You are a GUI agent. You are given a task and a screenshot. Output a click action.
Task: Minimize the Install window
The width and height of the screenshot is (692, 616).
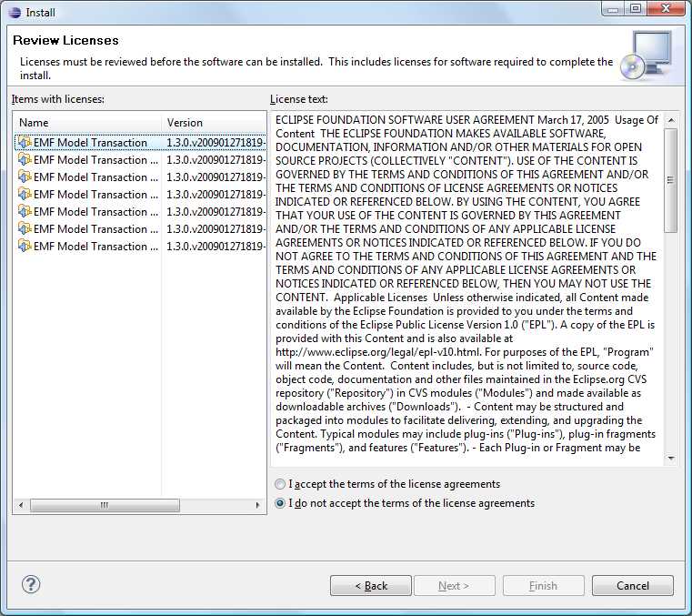[x=614, y=8]
